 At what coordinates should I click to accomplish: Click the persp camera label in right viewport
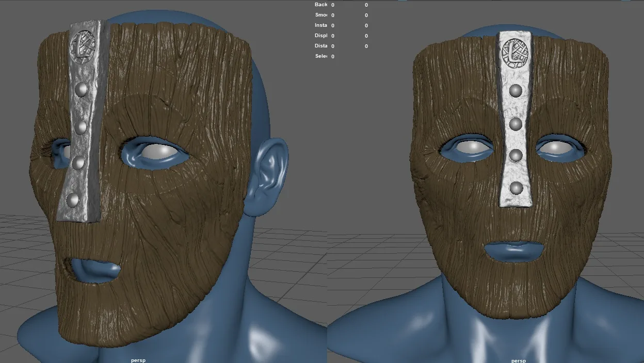pos(519,361)
